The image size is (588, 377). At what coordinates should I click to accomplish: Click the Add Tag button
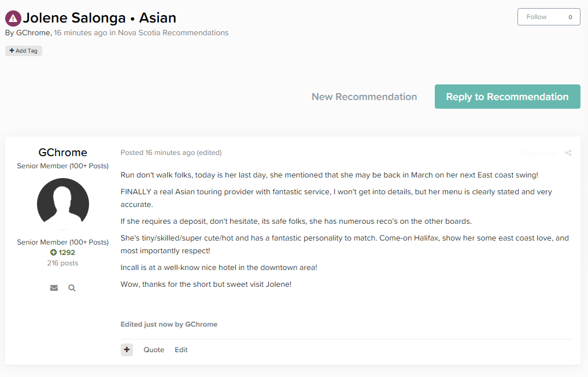(24, 51)
